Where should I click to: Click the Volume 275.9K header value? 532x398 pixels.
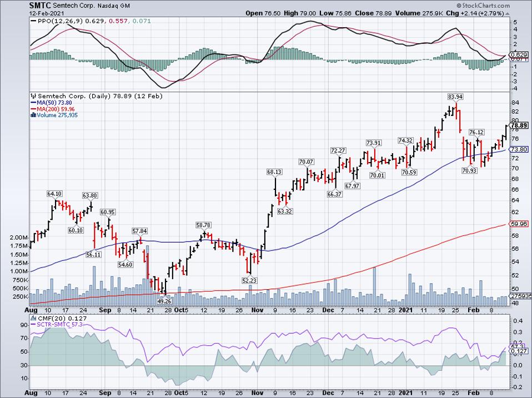419,13
